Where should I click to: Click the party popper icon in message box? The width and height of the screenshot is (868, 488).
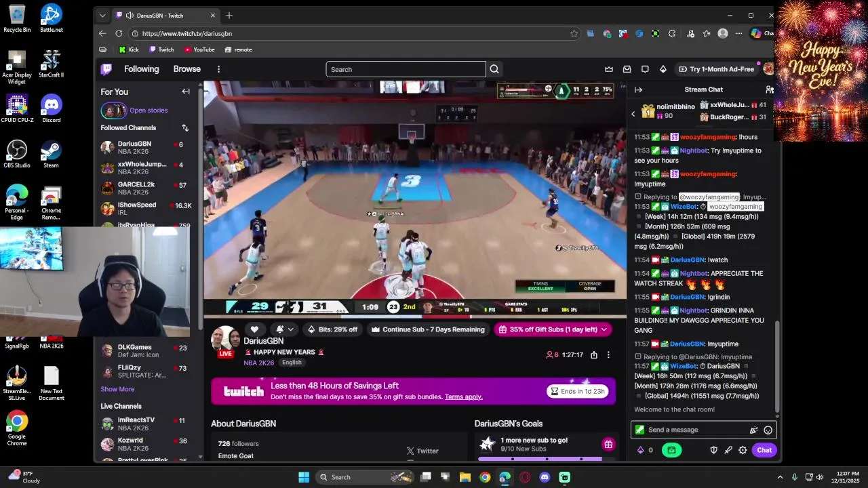[753, 430]
